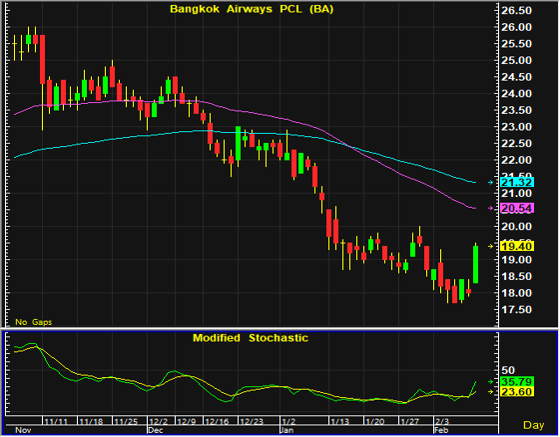
Task: Click the Day timeframe label
Action: pos(534,425)
